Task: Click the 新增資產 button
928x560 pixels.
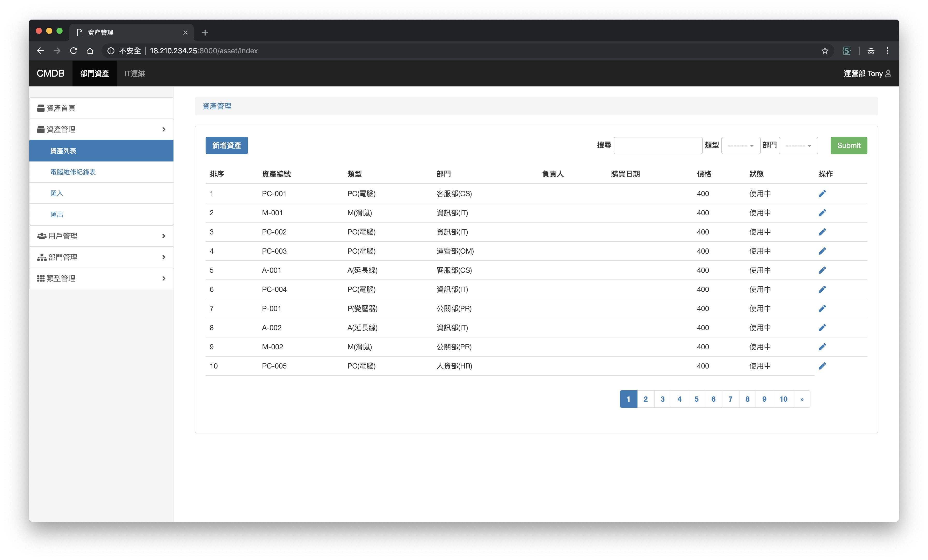Action: click(x=226, y=145)
